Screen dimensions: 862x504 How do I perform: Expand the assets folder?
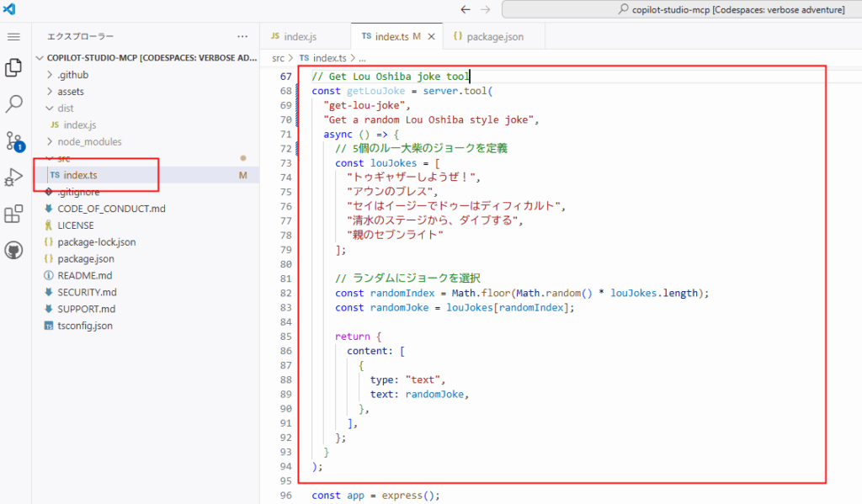(70, 92)
